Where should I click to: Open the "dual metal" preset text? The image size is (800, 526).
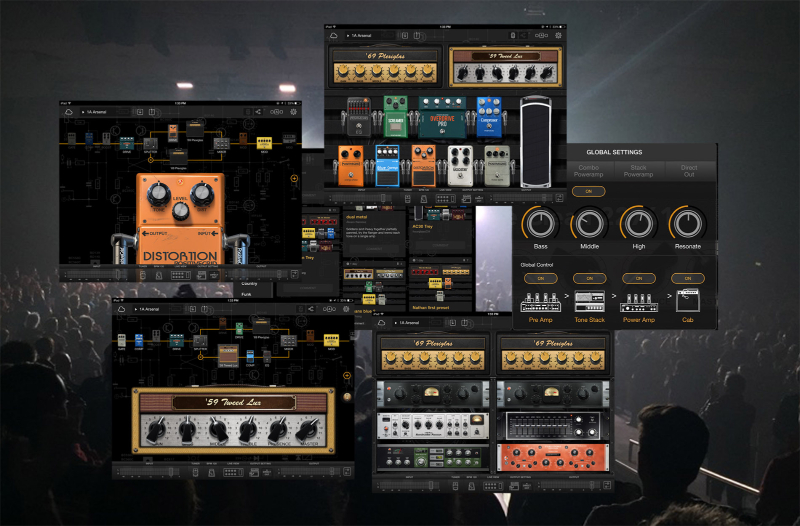click(x=357, y=217)
